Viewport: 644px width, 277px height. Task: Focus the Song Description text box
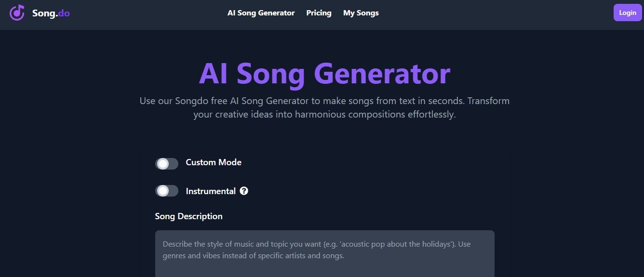(x=324, y=260)
